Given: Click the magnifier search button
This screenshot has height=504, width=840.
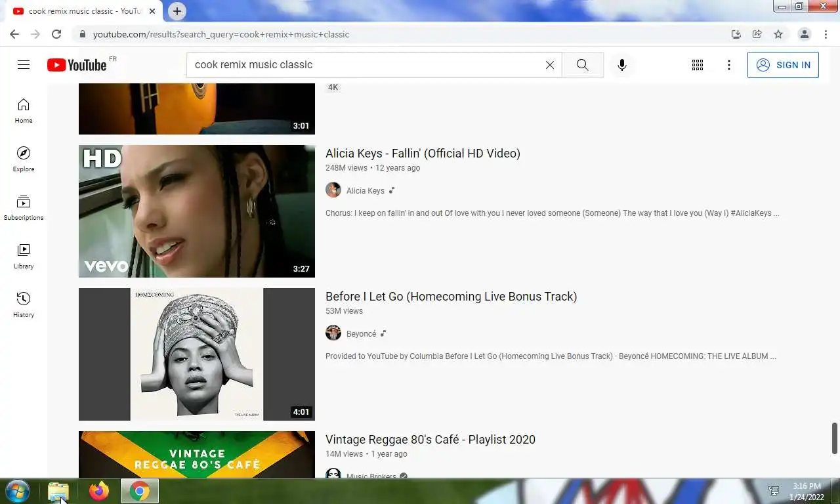Looking at the screenshot, I should (583, 65).
